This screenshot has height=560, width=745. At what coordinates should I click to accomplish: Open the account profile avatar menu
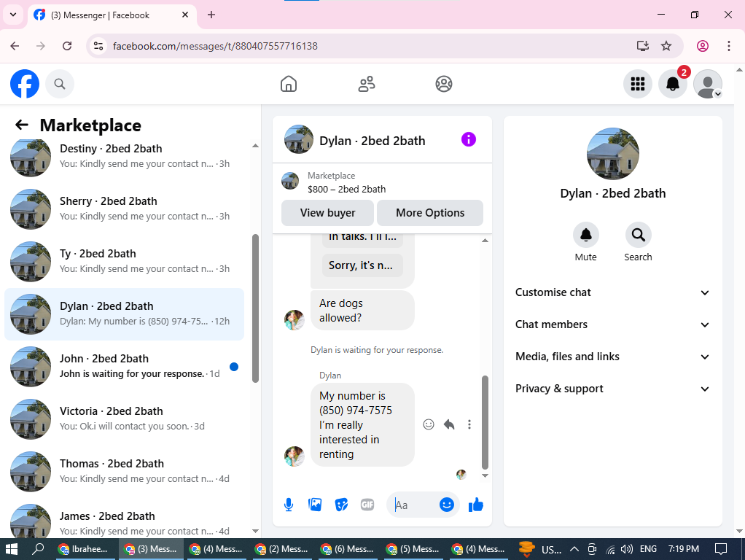[x=708, y=84]
